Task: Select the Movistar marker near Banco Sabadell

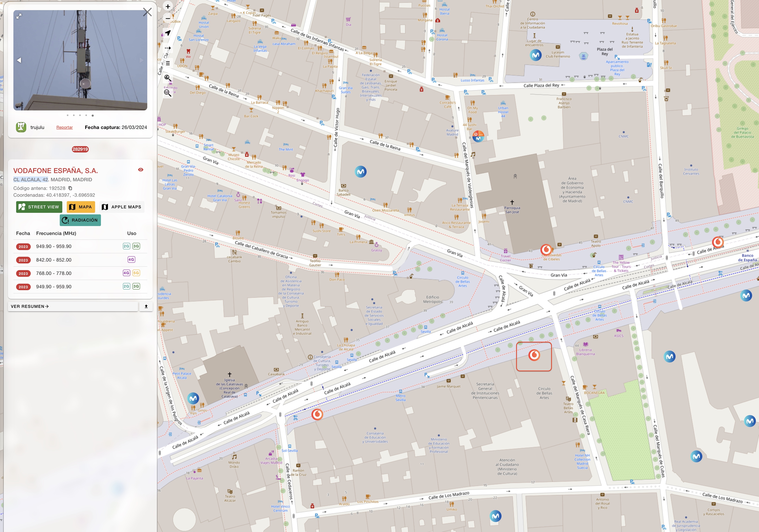Action: tap(361, 171)
